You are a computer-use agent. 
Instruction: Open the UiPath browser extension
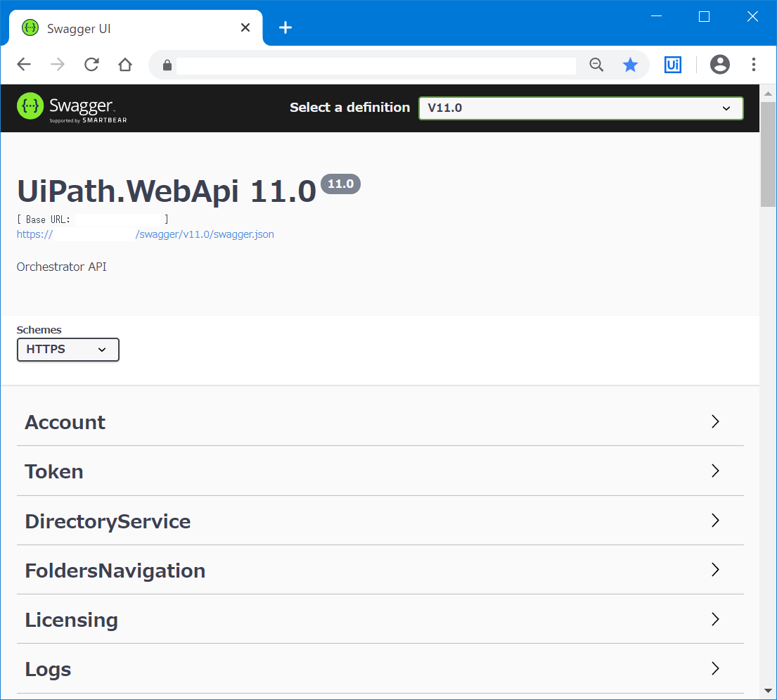[x=672, y=65]
